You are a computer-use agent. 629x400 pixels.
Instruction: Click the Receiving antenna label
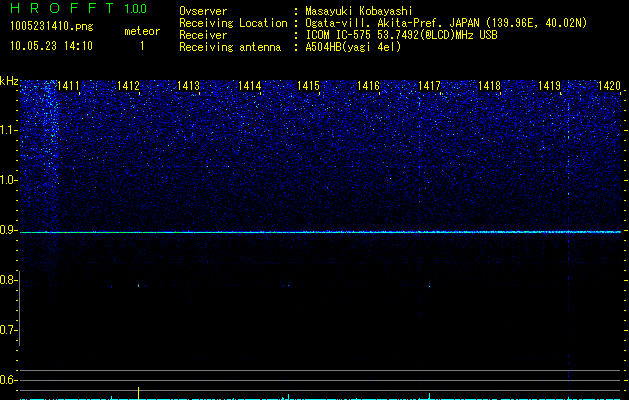coord(230,47)
